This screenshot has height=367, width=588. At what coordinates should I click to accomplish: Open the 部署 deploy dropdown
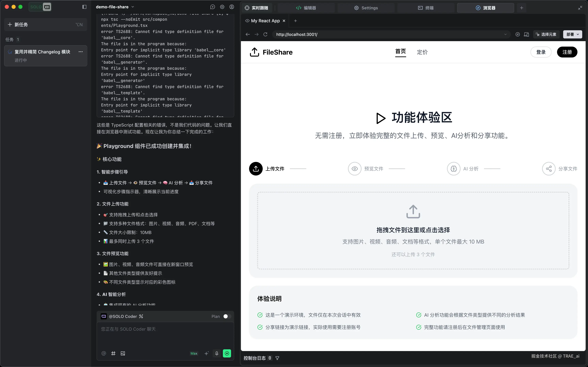click(x=572, y=35)
